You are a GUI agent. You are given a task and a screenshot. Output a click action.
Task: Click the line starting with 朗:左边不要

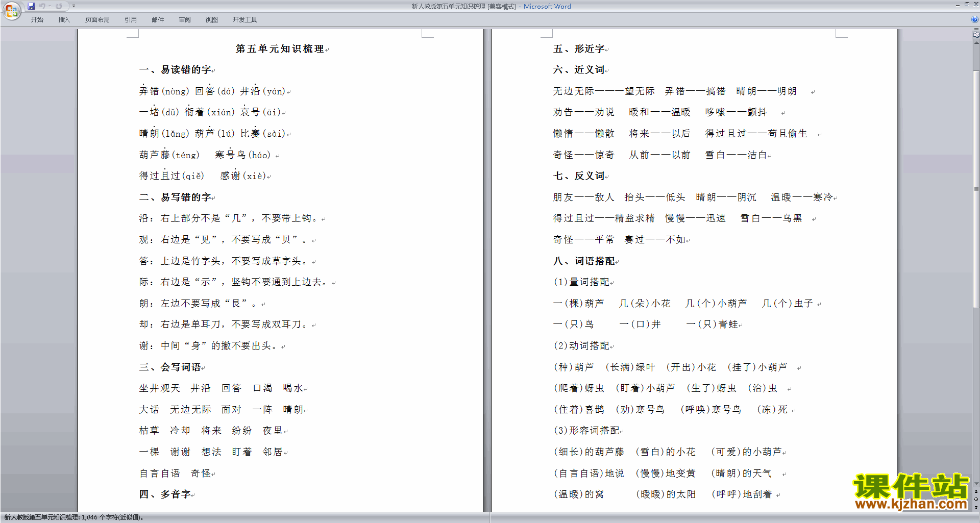pyautogui.click(x=200, y=303)
